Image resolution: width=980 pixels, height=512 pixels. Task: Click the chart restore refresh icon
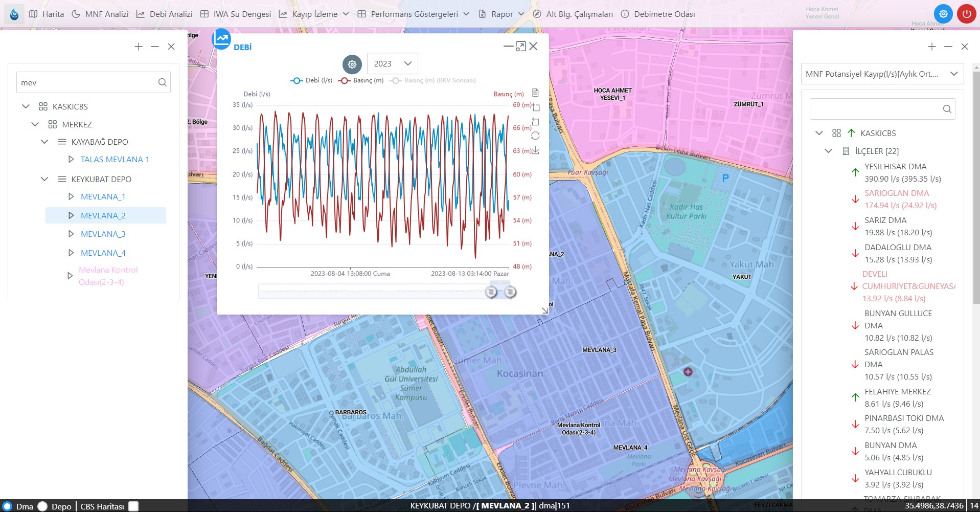535,136
